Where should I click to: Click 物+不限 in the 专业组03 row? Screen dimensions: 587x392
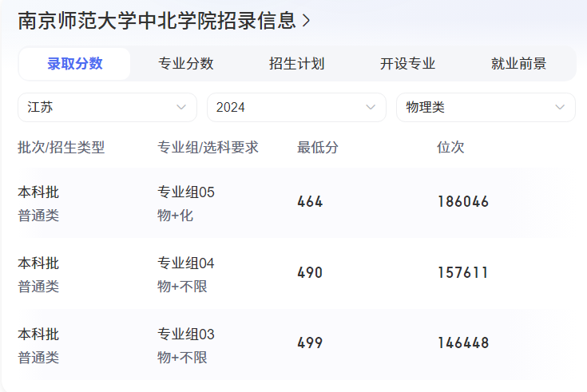182,357
